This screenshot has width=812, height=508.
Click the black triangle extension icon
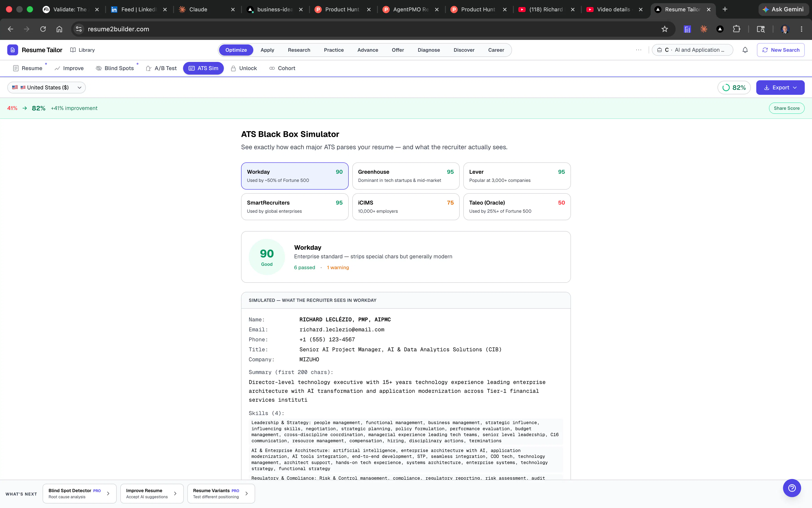(720, 29)
